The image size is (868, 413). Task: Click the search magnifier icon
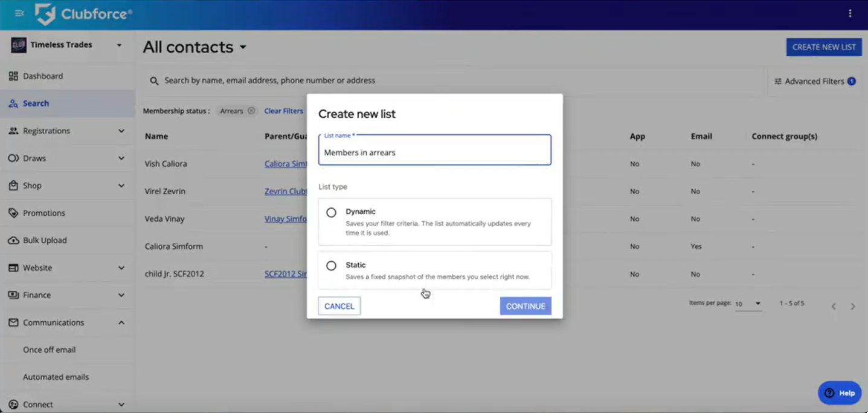(x=154, y=80)
